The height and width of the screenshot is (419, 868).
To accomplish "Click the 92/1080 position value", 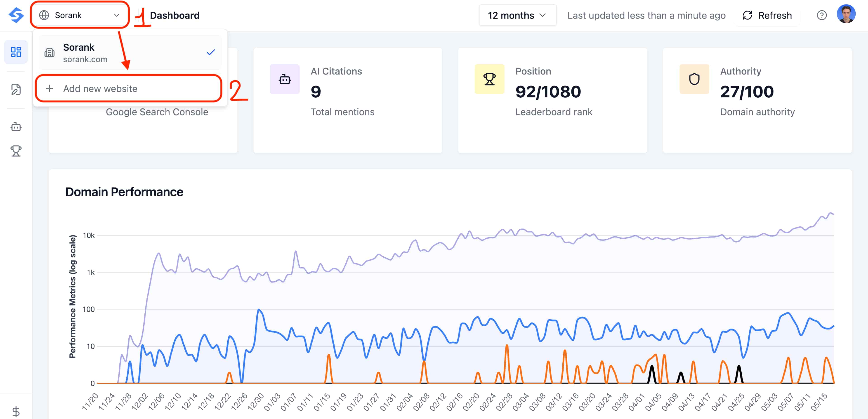I will click(548, 92).
